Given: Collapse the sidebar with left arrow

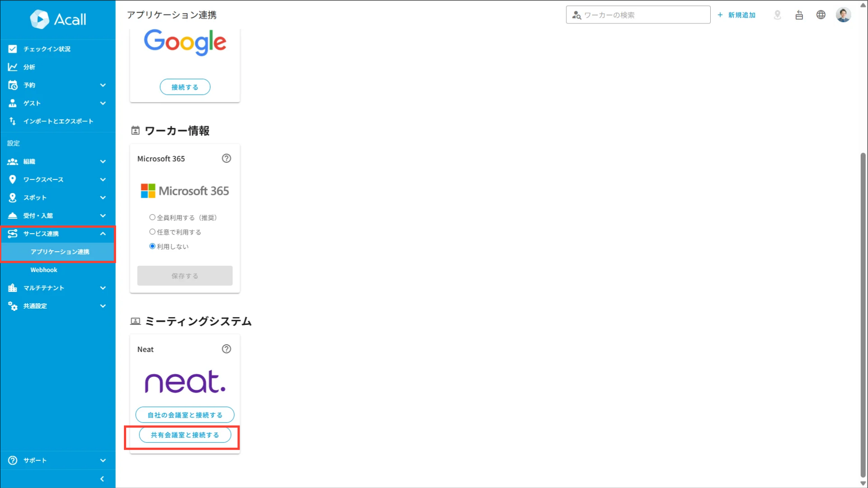Looking at the screenshot, I should (102, 479).
